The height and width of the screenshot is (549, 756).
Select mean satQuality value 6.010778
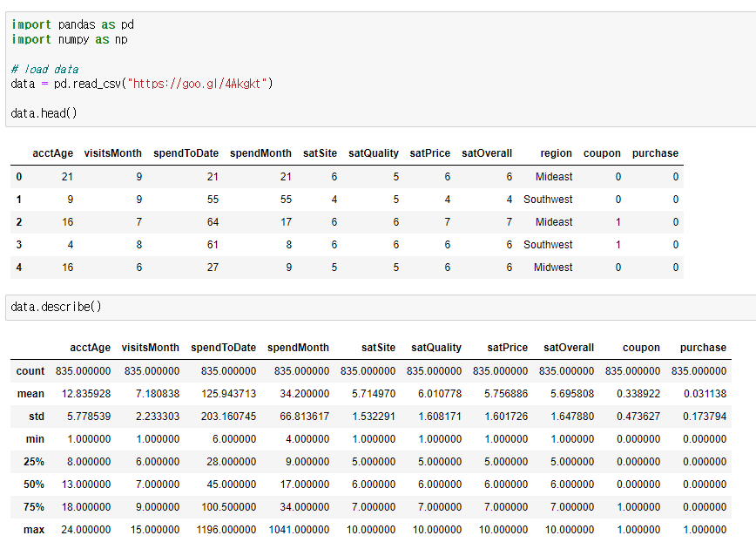coord(440,394)
